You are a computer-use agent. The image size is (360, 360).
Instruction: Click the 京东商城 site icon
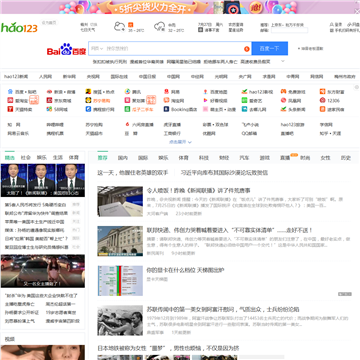pyautogui.click(x=49, y=100)
